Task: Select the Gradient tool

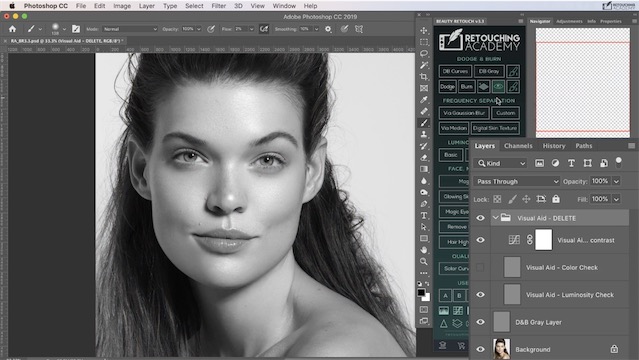Action: (x=424, y=169)
